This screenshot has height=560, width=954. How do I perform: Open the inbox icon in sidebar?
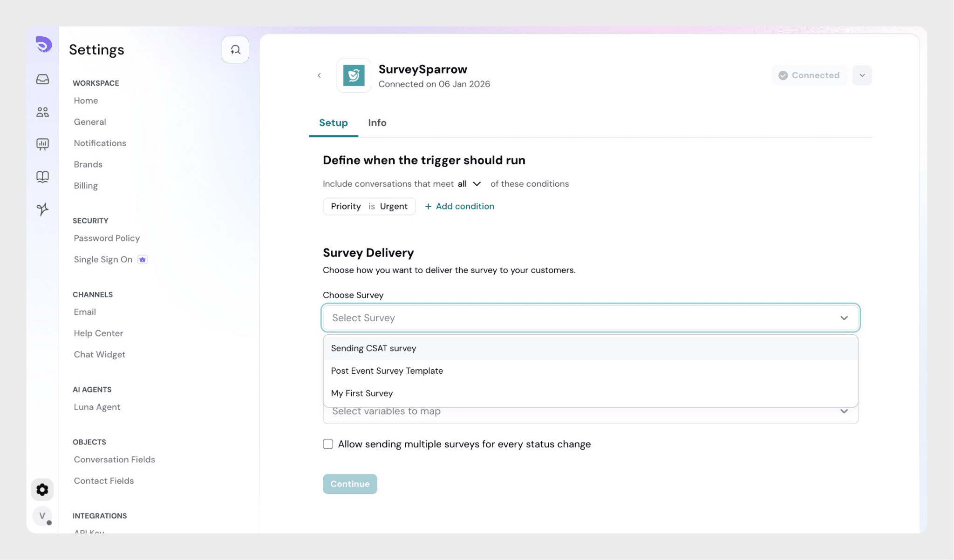pyautogui.click(x=42, y=79)
